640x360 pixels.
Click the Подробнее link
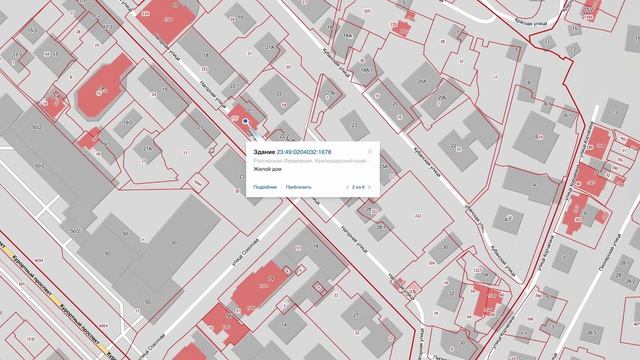[x=265, y=187]
